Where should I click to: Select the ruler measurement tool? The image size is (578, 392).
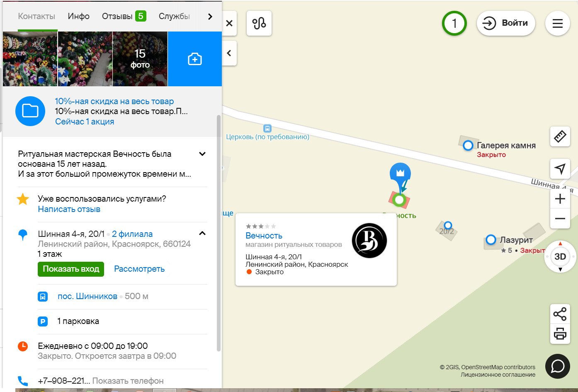[560, 136]
